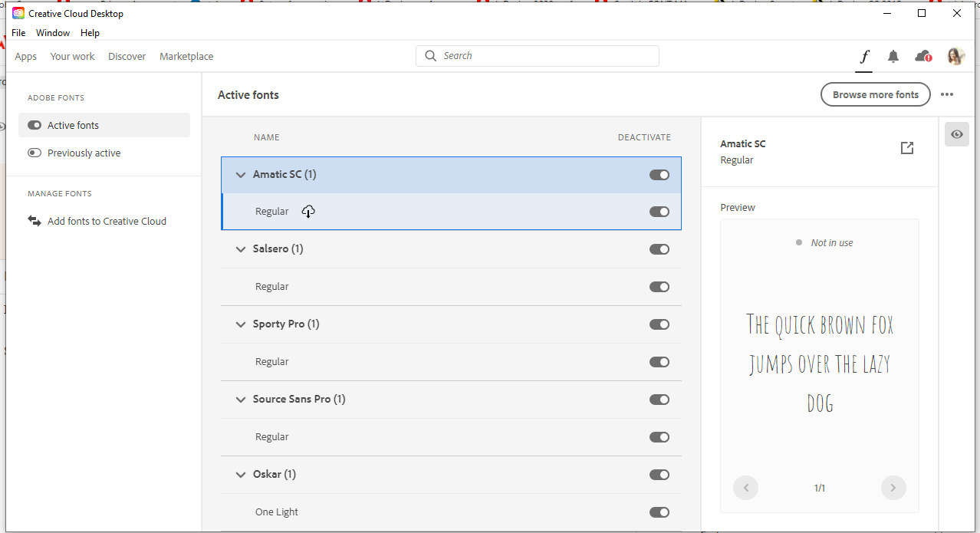Deactivate the Salsero font family

tap(659, 249)
